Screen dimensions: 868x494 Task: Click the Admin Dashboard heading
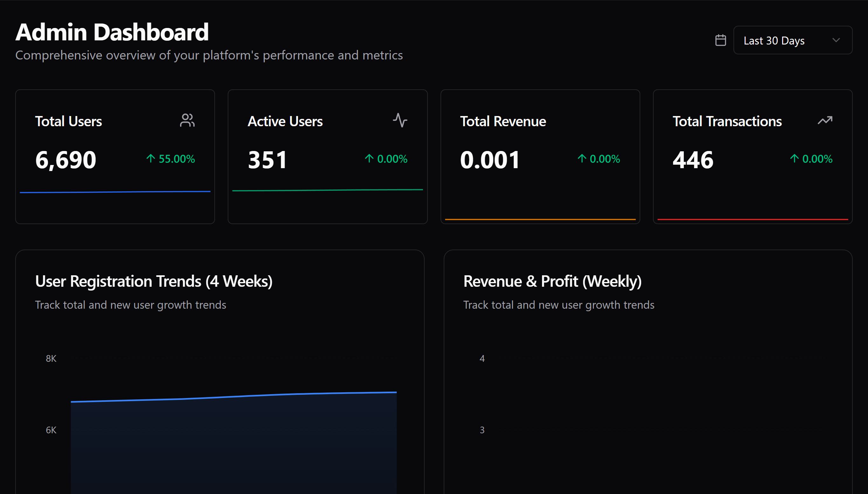[112, 31]
